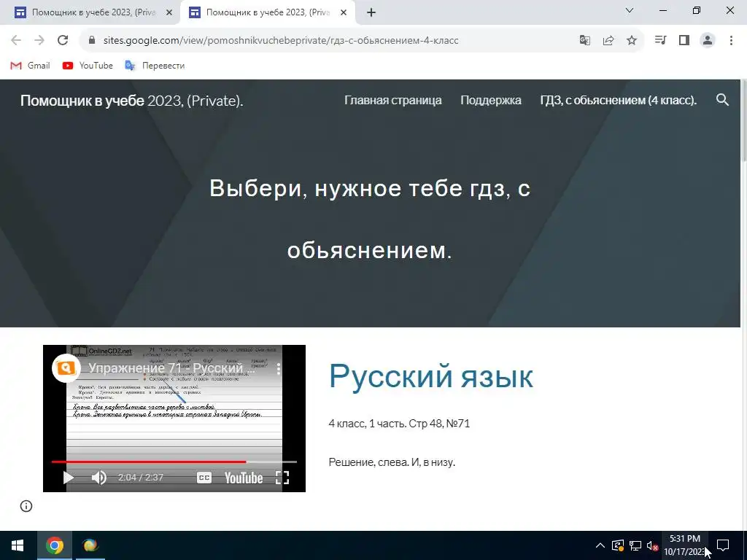Toggle the Chrome side panel
The image size is (747, 560).
pyautogui.click(x=684, y=40)
